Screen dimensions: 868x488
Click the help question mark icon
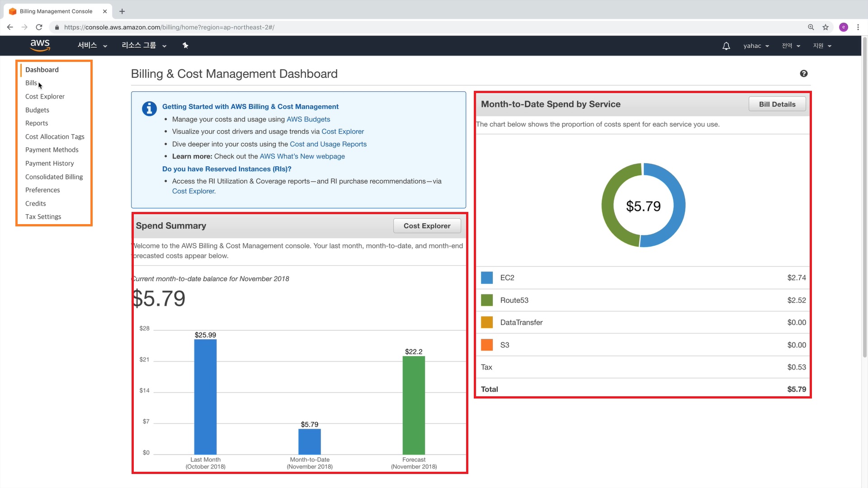803,74
